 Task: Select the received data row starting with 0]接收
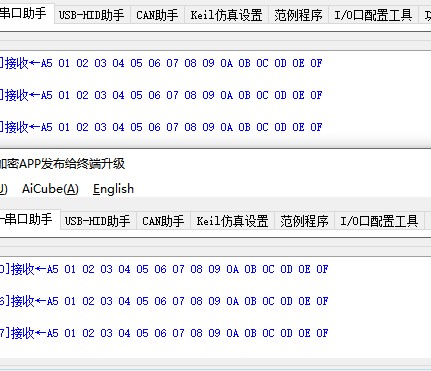point(164,269)
